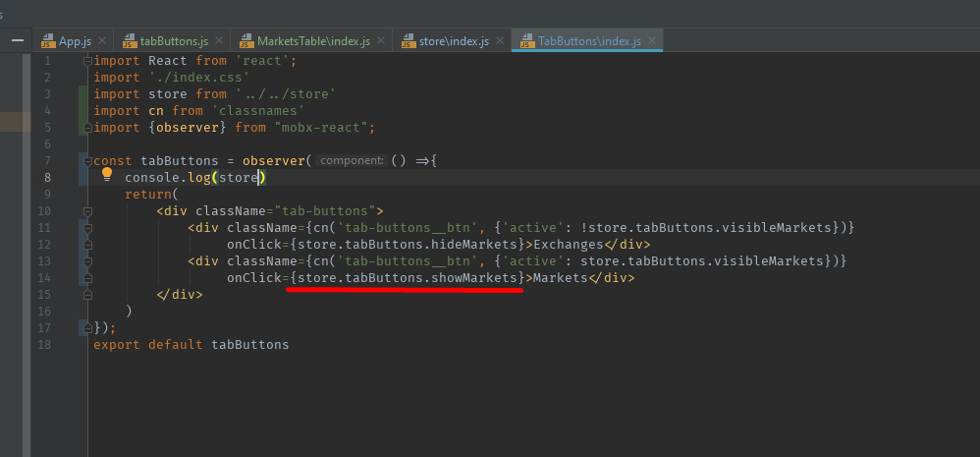980x457 pixels.
Task: Close the TabButtons\index.js tab
Action: 652,40
